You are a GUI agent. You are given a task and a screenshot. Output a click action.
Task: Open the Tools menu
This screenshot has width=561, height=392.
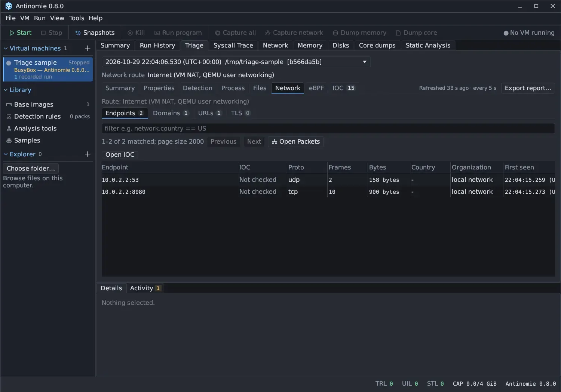(x=77, y=18)
